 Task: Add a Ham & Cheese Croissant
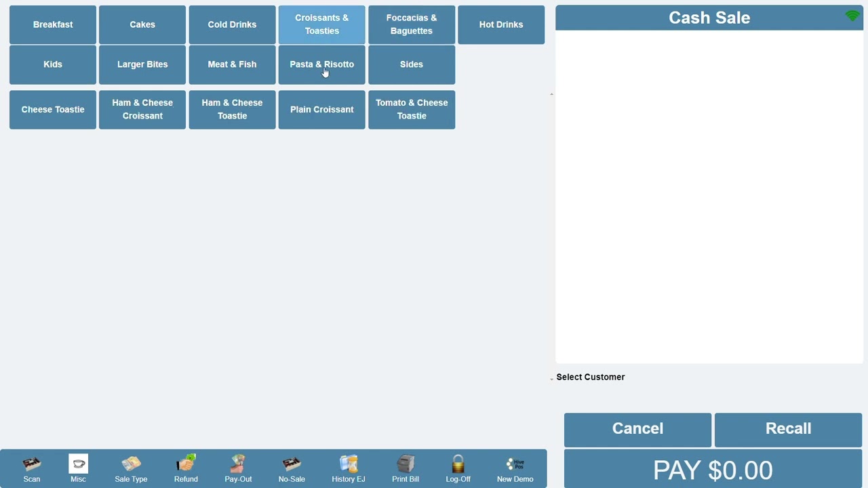click(x=142, y=110)
